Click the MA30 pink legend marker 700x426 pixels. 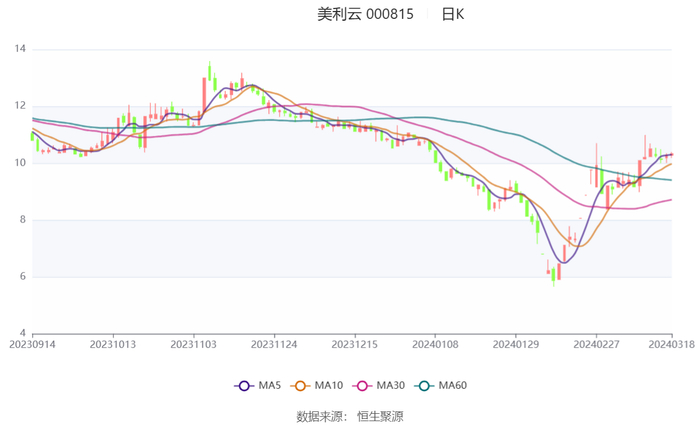(x=361, y=386)
